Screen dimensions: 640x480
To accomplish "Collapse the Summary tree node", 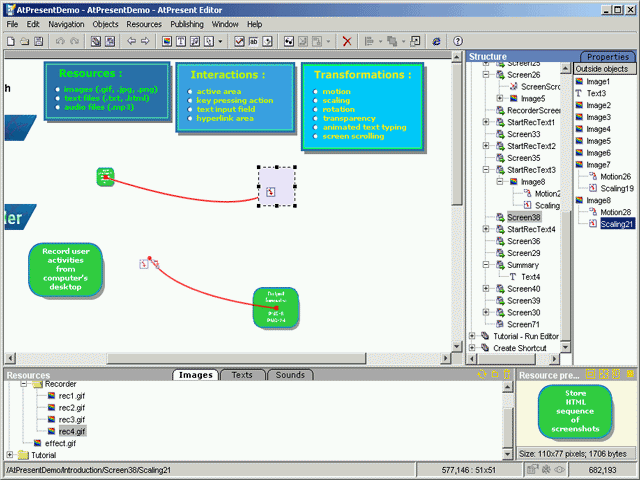I will tap(486, 264).
